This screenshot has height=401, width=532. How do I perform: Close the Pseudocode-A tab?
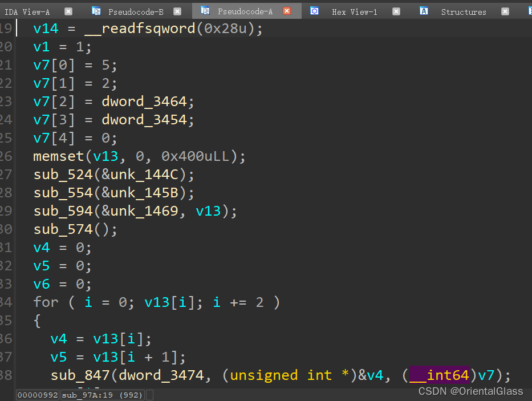287,11
